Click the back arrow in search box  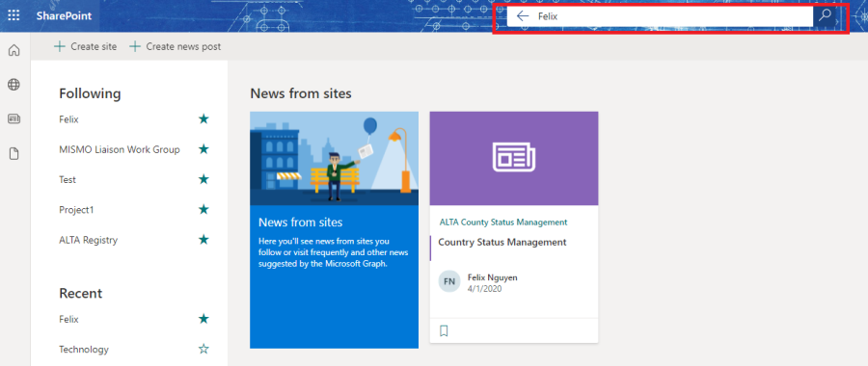pyautogui.click(x=522, y=16)
